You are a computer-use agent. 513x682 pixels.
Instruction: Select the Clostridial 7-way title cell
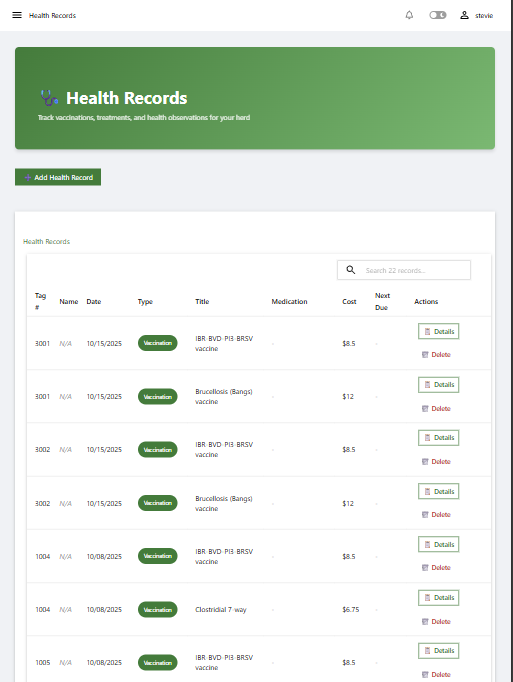point(221,609)
